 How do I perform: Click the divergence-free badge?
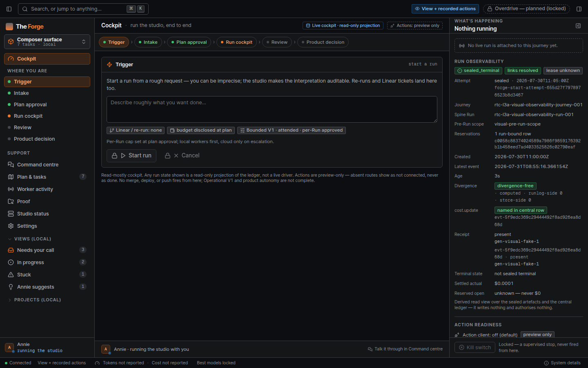click(515, 186)
